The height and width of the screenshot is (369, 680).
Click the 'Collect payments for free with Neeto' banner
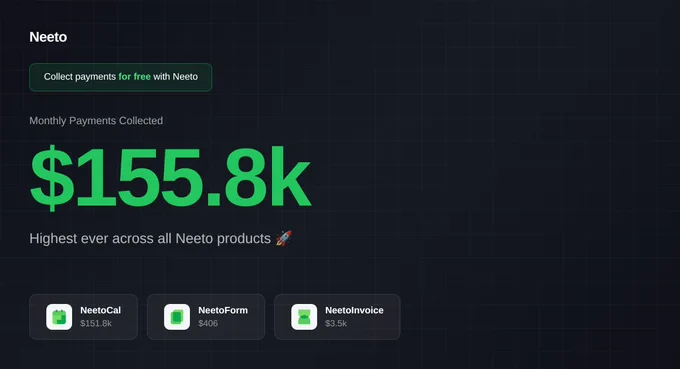click(121, 77)
